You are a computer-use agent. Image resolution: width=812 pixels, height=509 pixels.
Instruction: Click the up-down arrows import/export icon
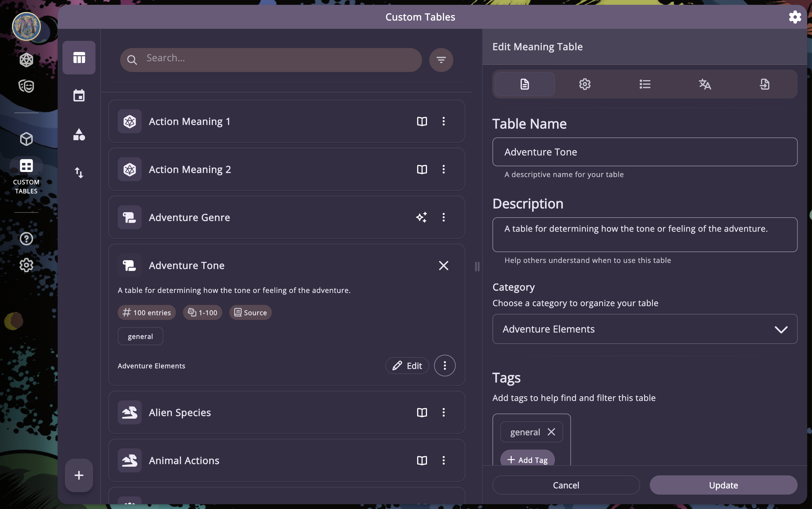[x=79, y=173]
